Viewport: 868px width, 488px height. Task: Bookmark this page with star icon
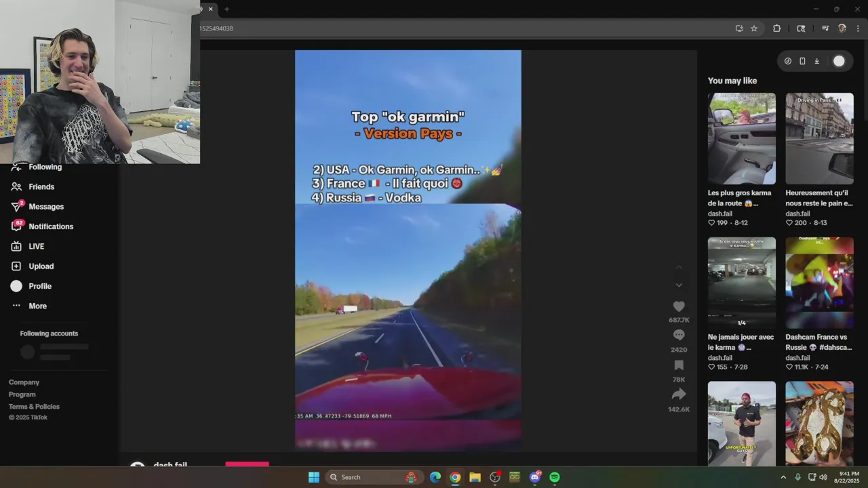(754, 28)
